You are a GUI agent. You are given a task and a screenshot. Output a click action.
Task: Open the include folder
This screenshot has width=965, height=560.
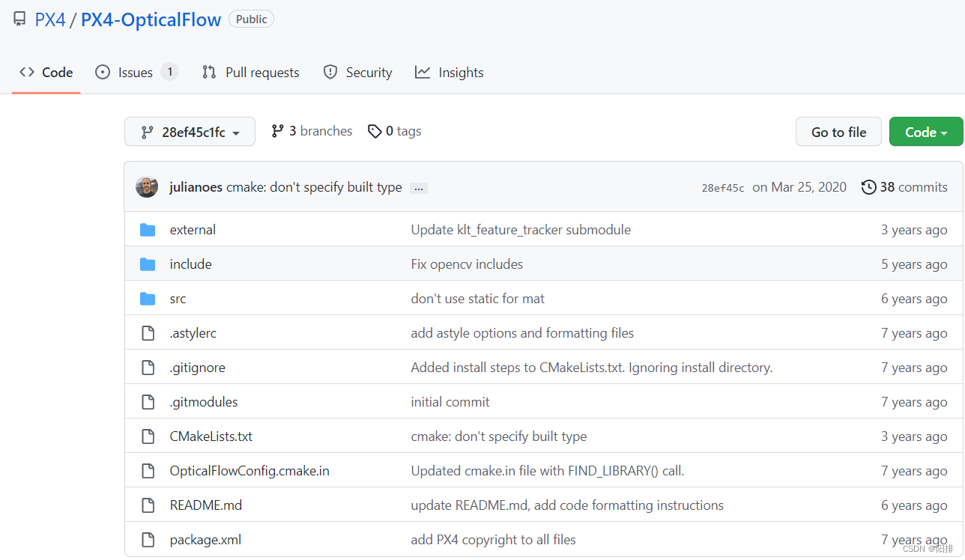[191, 264]
